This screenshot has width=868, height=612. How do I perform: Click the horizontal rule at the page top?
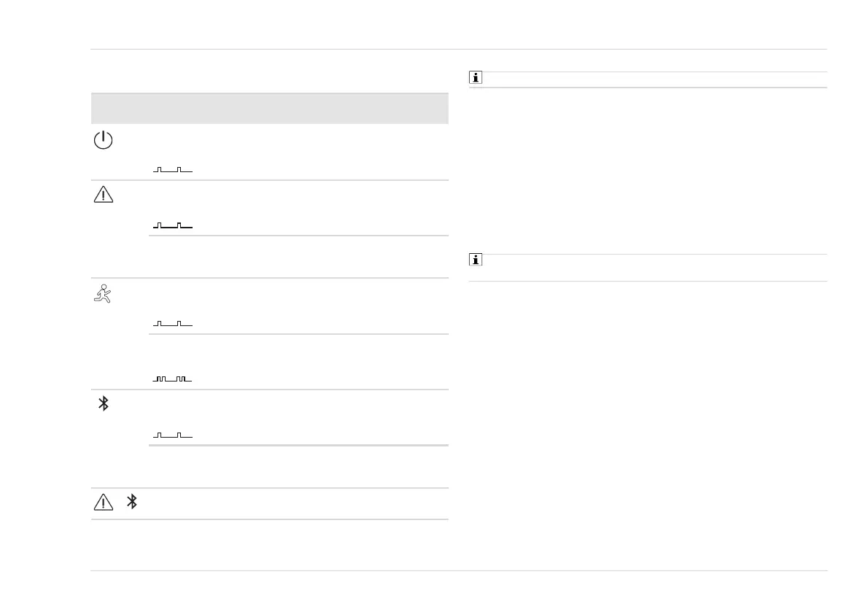[459, 50]
